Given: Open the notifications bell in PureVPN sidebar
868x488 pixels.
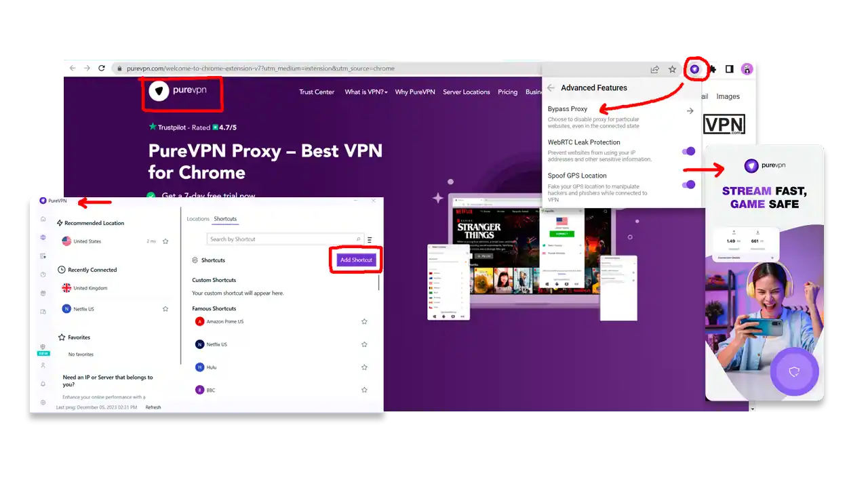Looking at the screenshot, I should pyautogui.click(x=43, y=384).
